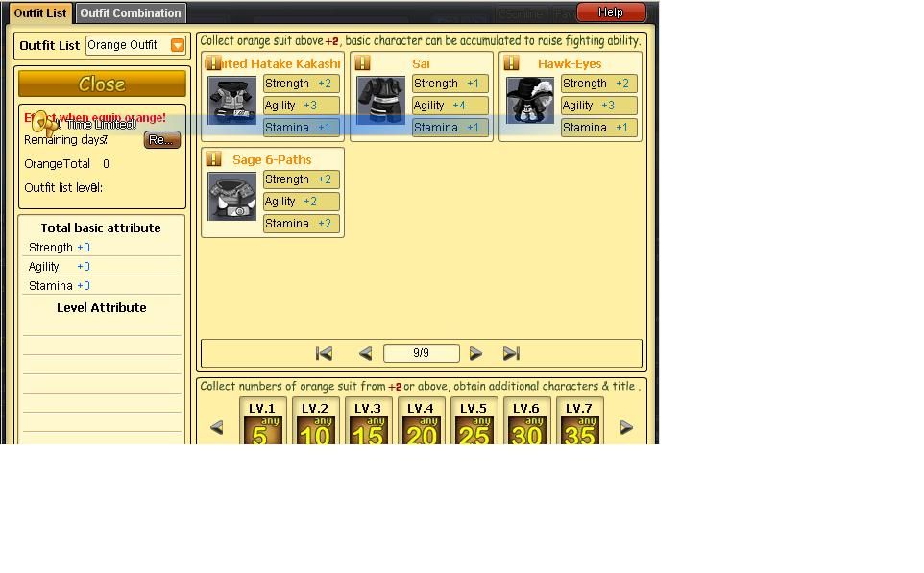Open the Orange Outfit dropdown
924x573 pixels.
coord(178,45)
